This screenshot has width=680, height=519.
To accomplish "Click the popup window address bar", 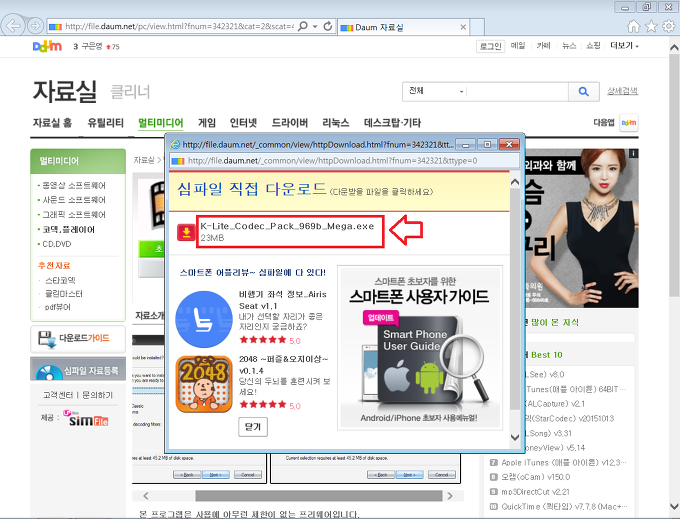I will tap(344, 161).
